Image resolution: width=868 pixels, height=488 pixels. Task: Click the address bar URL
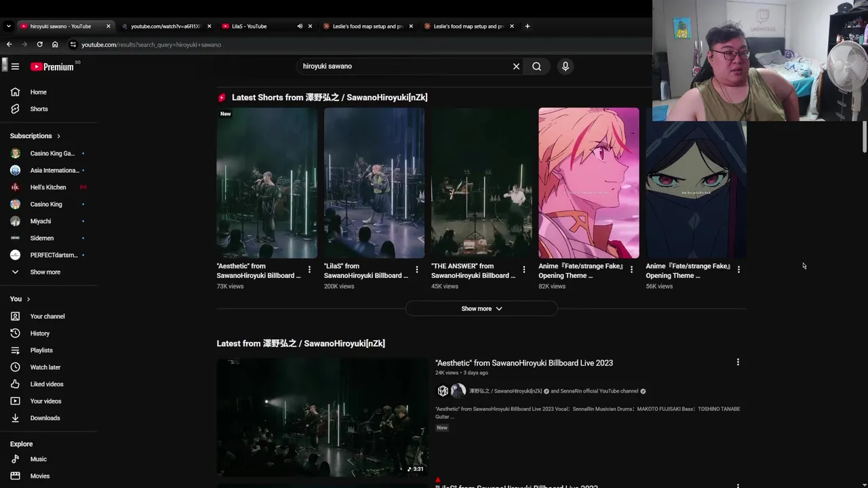point(151,45)
